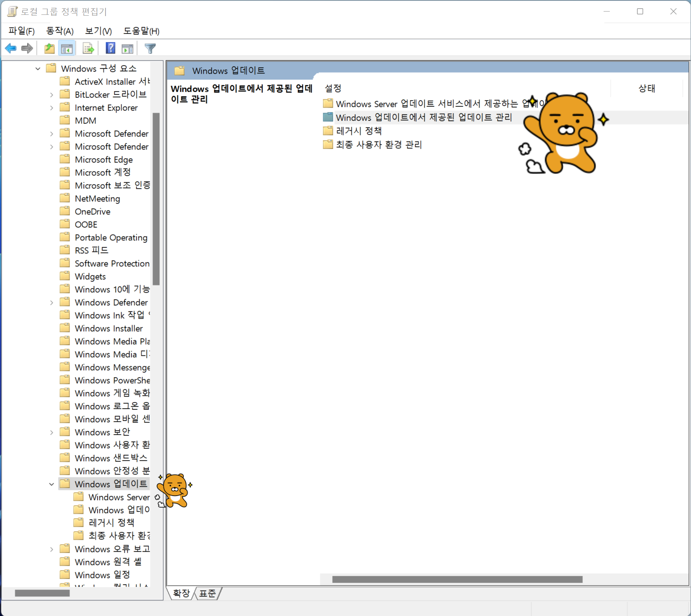Collapse the Windows 업데이트 tree node

coord(52,484)
